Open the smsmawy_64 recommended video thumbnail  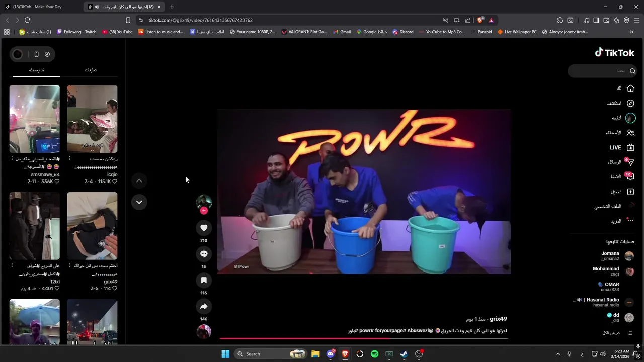tap(34, 119)
